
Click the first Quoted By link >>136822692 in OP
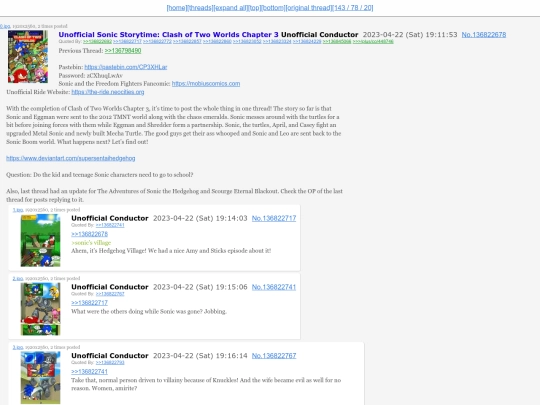coord(97,41)
